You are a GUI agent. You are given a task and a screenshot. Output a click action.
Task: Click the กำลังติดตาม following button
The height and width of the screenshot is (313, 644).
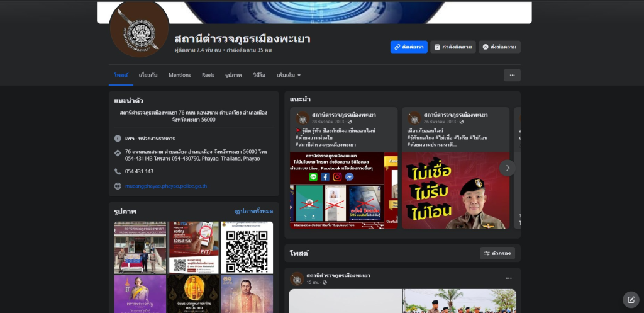click(x=453, y=47)
